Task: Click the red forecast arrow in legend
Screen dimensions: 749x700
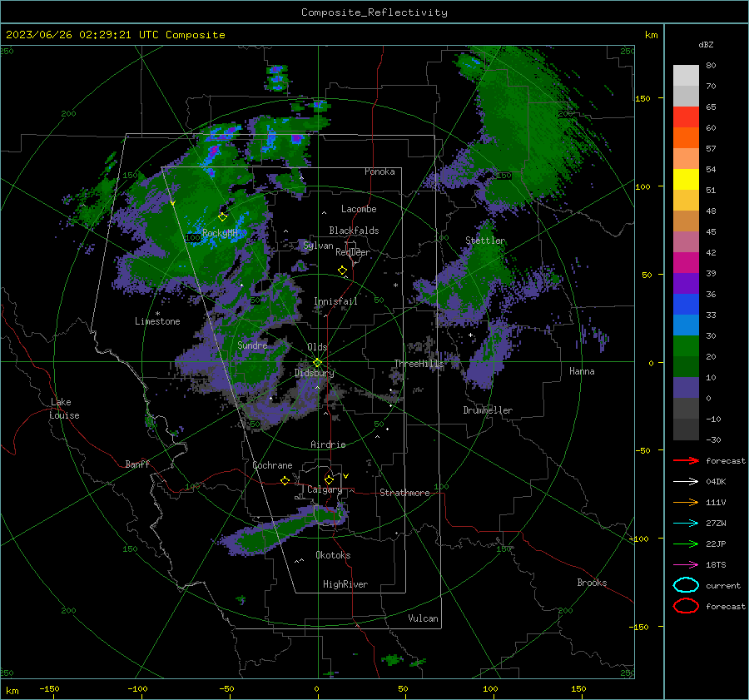Action: [686, 460]
